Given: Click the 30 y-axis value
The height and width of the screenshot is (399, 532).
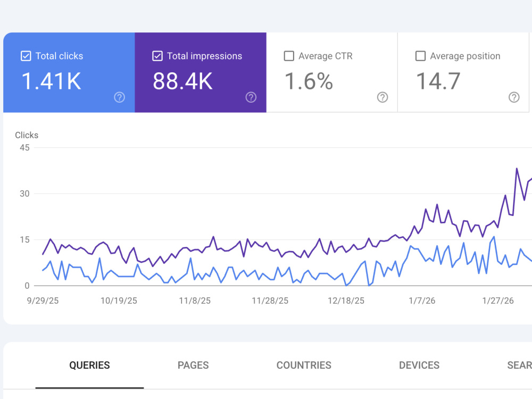Looking at the screenshot, I should click(x=24, y=194).
